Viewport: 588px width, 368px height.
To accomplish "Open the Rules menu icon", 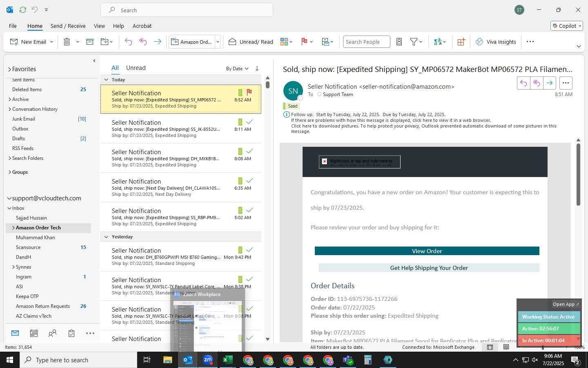I will (327, 42).
